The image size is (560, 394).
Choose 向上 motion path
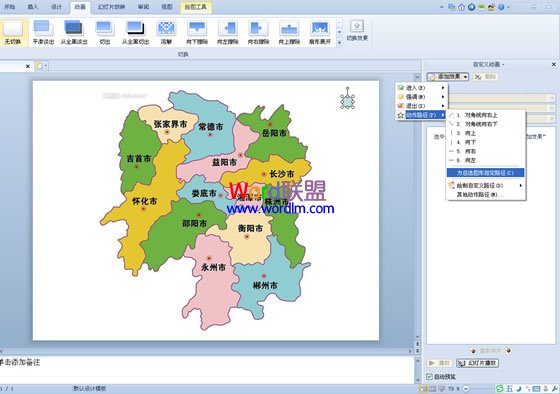pos(486,133)
